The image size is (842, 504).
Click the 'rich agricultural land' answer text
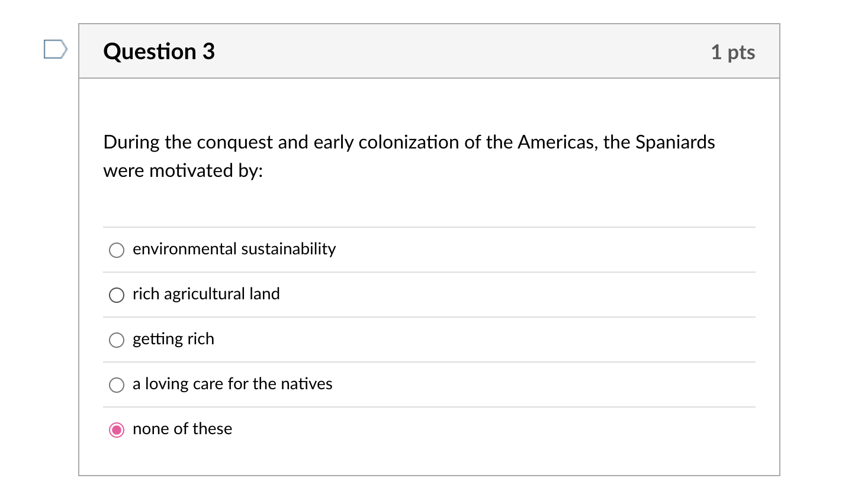(x=206, y=294)
